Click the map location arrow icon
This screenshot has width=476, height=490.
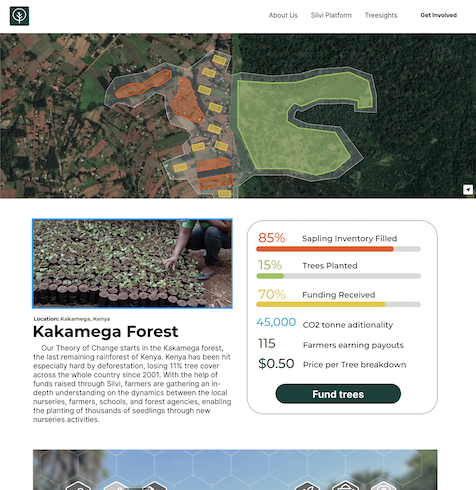[x=468, y=189]
